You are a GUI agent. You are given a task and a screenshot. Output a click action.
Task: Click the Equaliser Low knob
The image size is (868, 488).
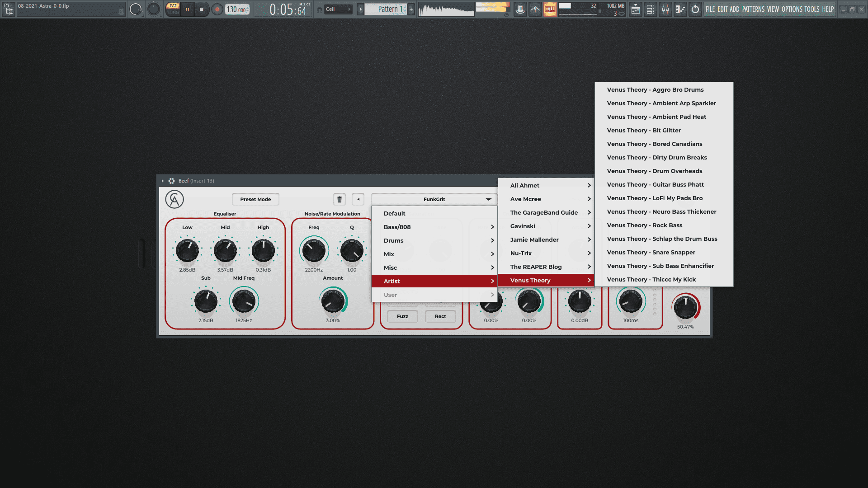pos(187,251)
